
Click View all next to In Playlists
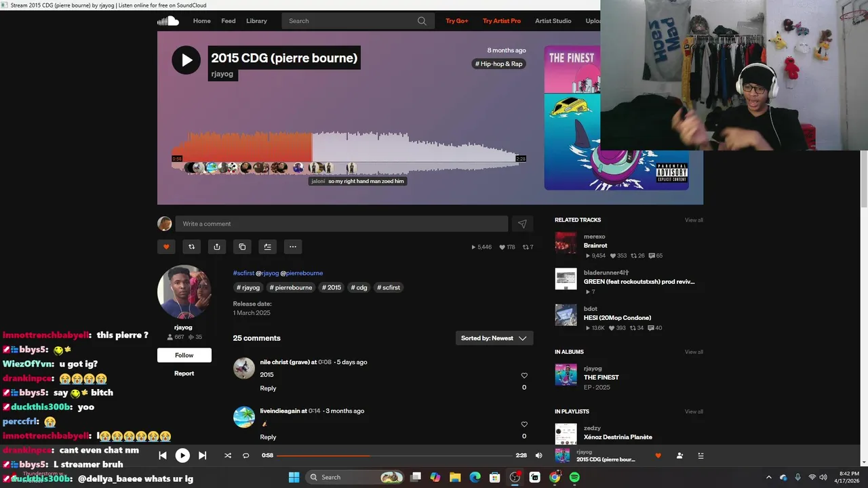click(x=694, y=411)
